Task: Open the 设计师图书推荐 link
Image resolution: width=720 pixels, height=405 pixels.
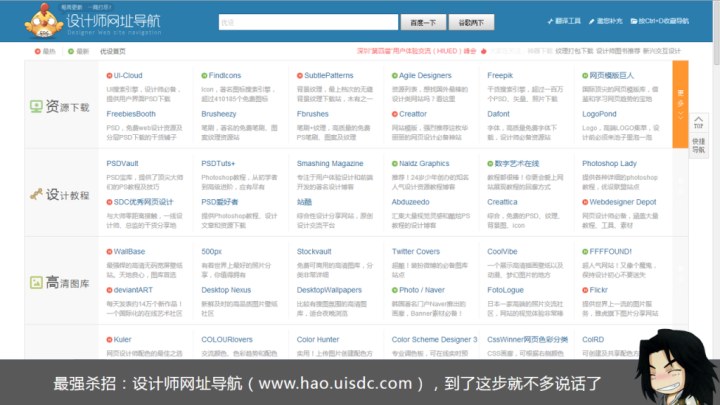Action: pyautogui.click(x=618, y=51)
